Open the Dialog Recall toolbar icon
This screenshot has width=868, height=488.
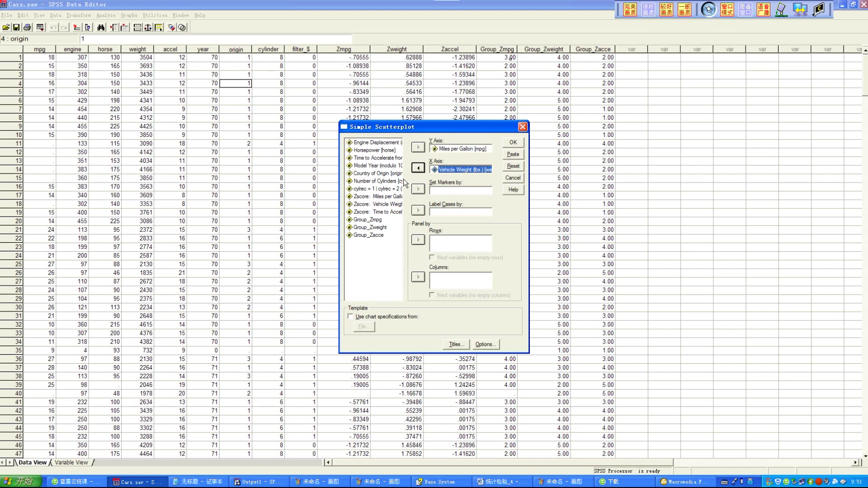40,28
